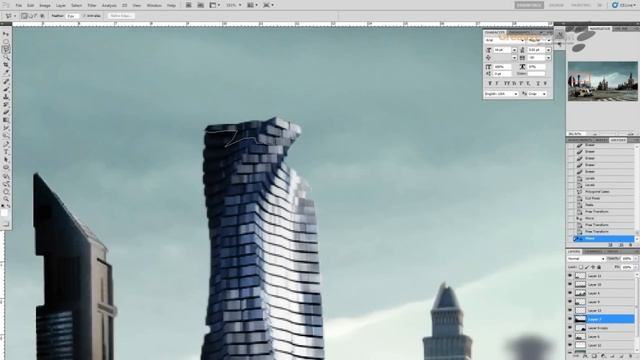Open the Filter menu
The image size is (640, 360).
pyautogui.click(x=92, y=5)
